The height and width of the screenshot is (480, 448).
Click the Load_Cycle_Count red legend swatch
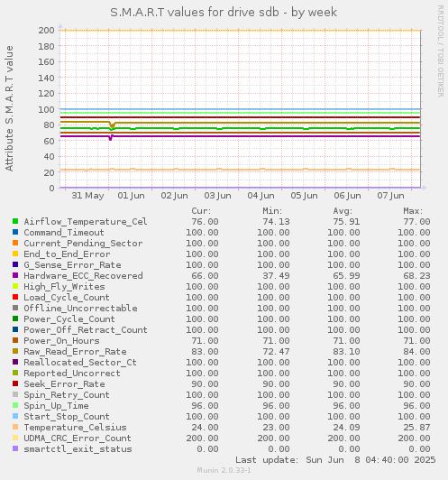pyautogui.click(x=15, y=297)
